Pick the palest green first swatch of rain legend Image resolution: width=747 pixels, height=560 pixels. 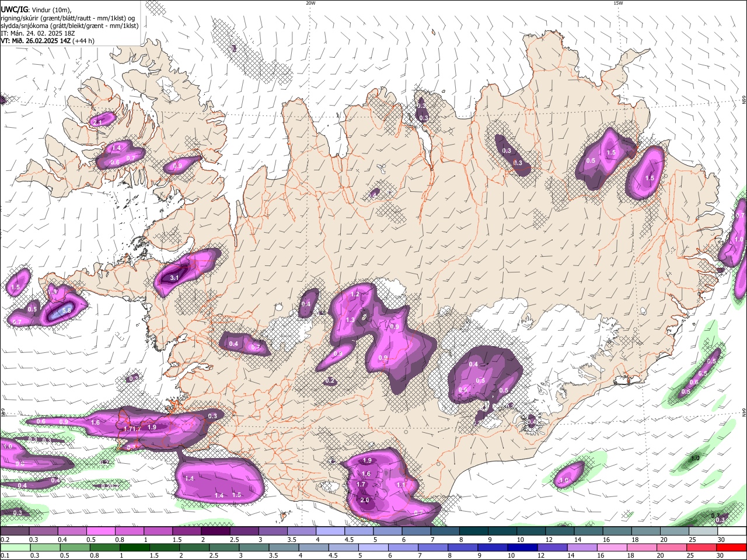pos(15,547)
